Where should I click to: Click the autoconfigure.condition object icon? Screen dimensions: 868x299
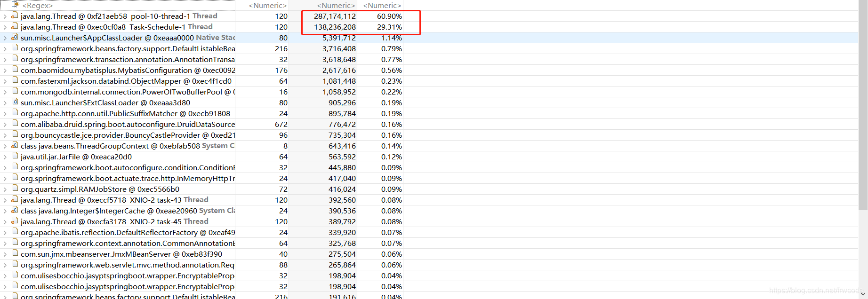15,167
